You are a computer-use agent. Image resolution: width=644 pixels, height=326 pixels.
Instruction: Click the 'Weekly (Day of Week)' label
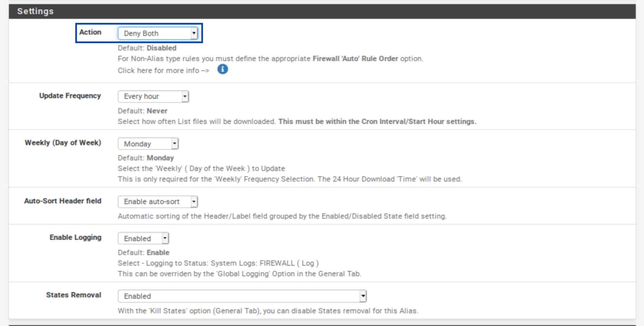click(63, 143)
